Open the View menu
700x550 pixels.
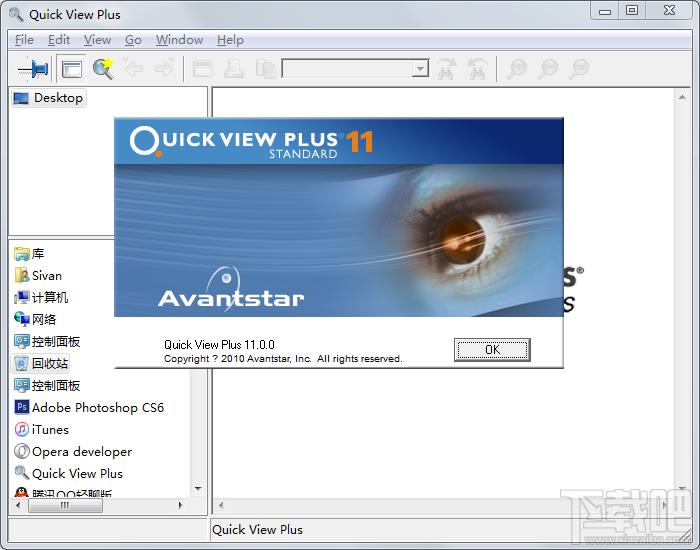[x=97, y=40]
